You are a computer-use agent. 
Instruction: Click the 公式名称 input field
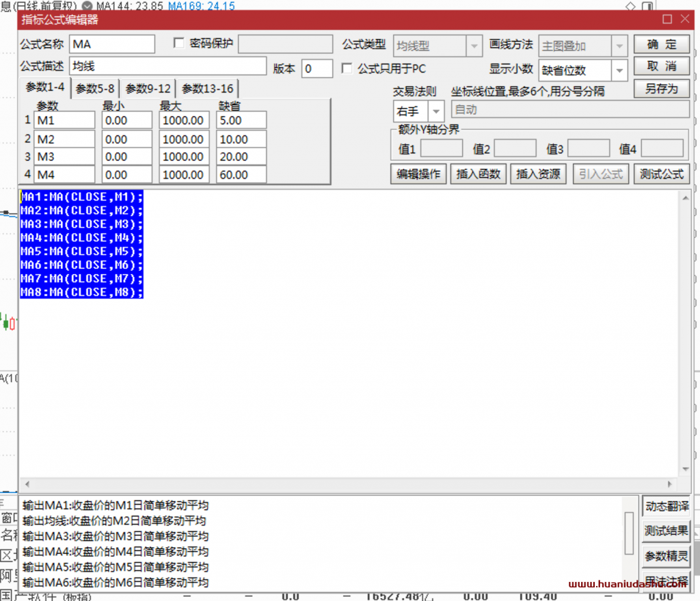[x=112, y=44]
